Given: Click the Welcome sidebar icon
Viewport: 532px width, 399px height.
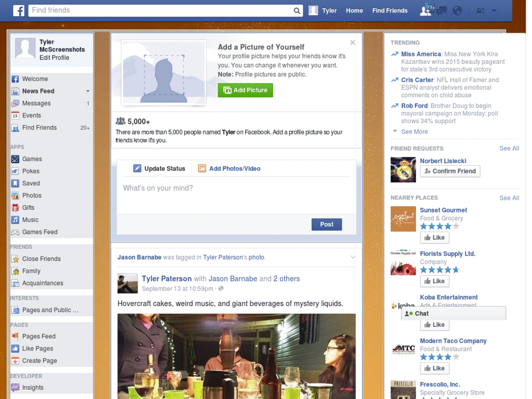Looking at the screenshot, I should tap(15, 79).
